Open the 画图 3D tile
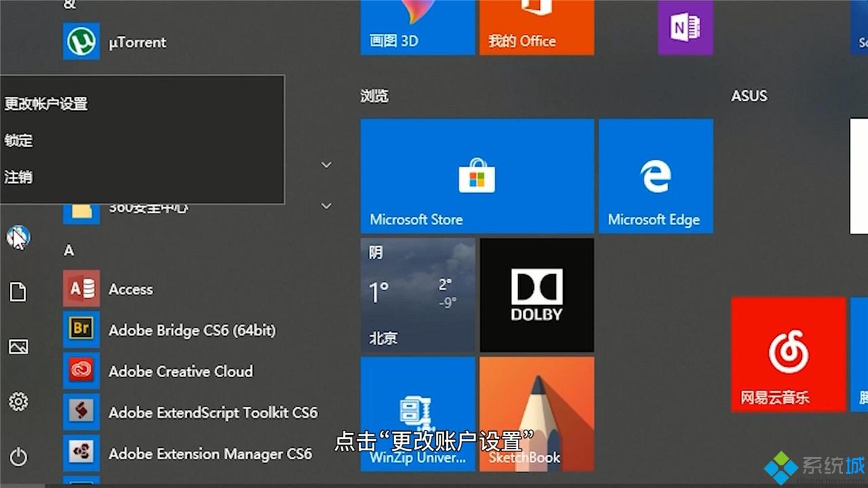 pyautogui.click(x=418, y=27)
